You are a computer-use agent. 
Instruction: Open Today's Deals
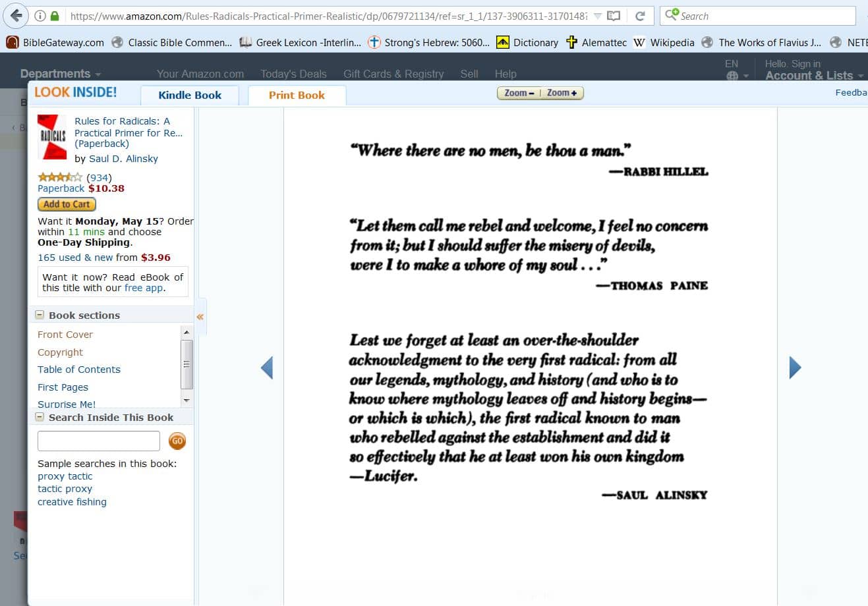[293, 74]
